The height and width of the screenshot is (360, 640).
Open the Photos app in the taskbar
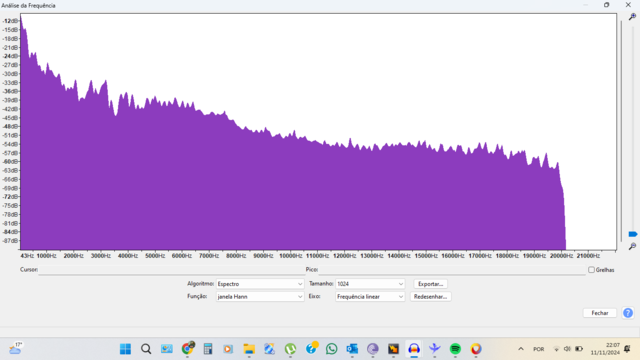click(167, 349)
